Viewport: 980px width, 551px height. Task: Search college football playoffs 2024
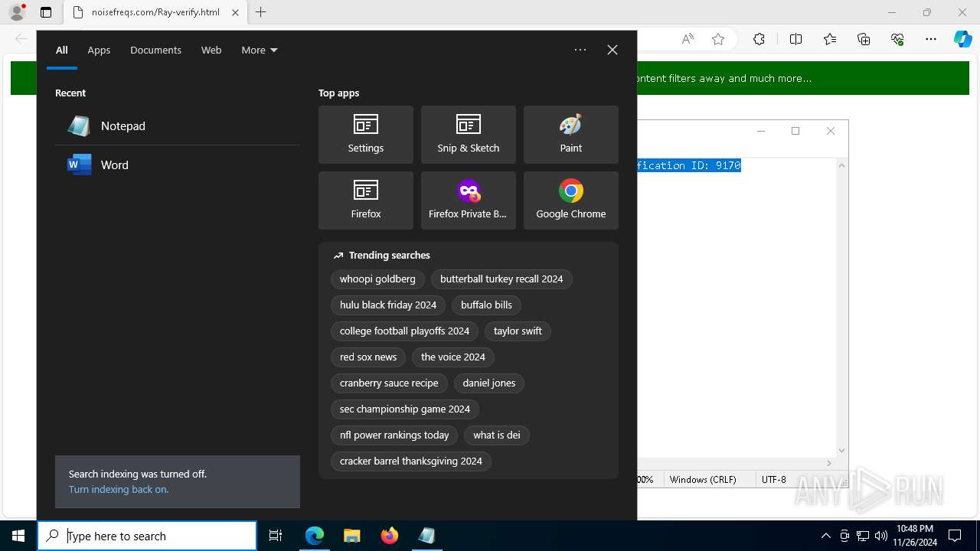pyautogui.click(x=404, y=331)
